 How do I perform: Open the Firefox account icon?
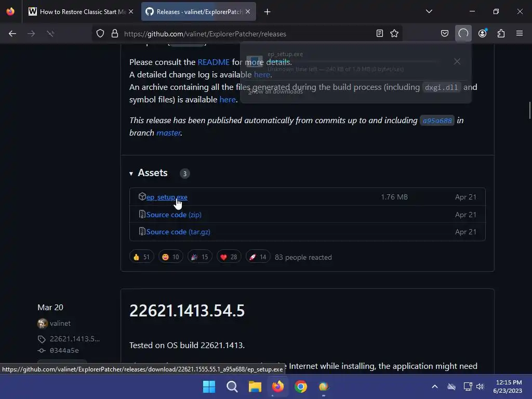click(482, 34)
